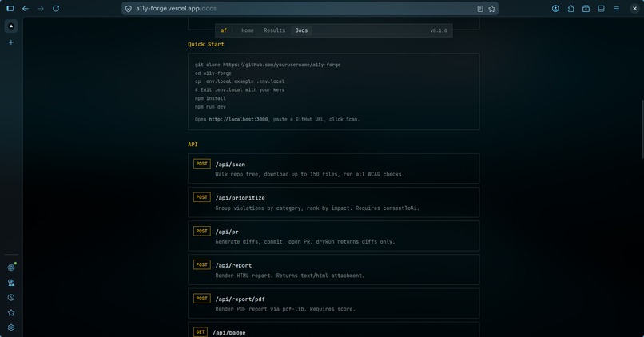The width and height of the screenshot is (644, 337).
Task: Open the archive box toolbar icon
Action: 586,8
